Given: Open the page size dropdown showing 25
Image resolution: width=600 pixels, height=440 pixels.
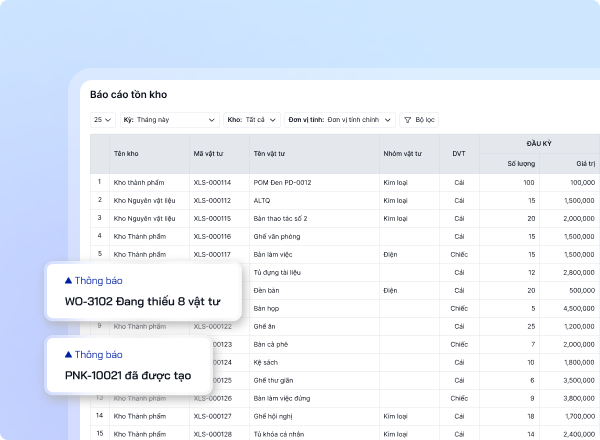Looking at the screenshot, I should 103,120.
